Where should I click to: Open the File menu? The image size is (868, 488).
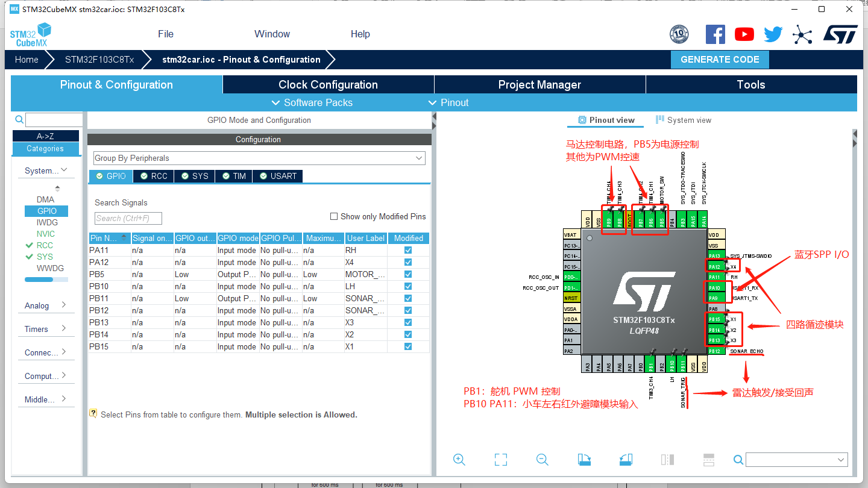(166, 34)
